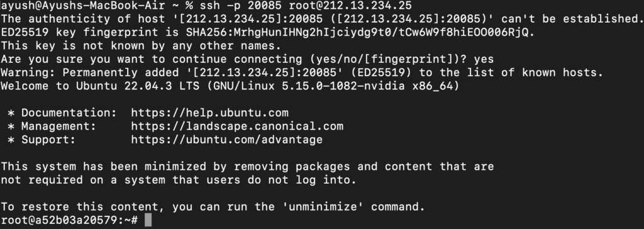644x229 pixels.
Task: Click the asterisk bullet beside Support
Action: pyautogui.click(x=11, y=140)
